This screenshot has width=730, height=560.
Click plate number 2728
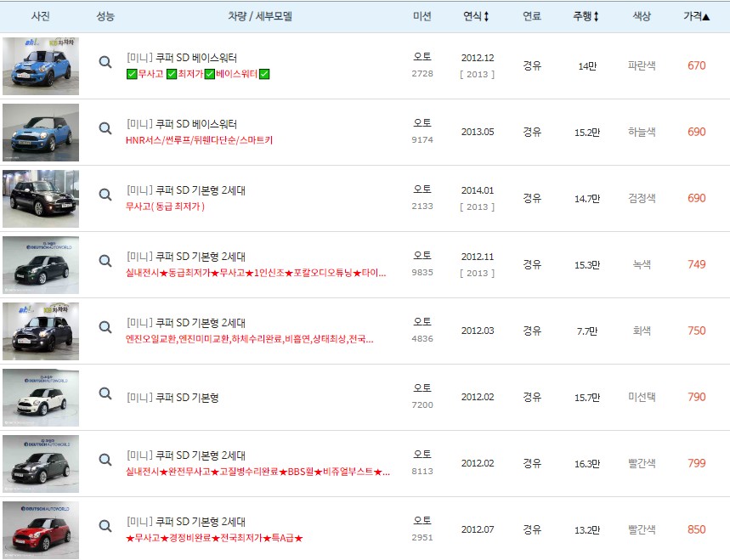pos(422,74)
